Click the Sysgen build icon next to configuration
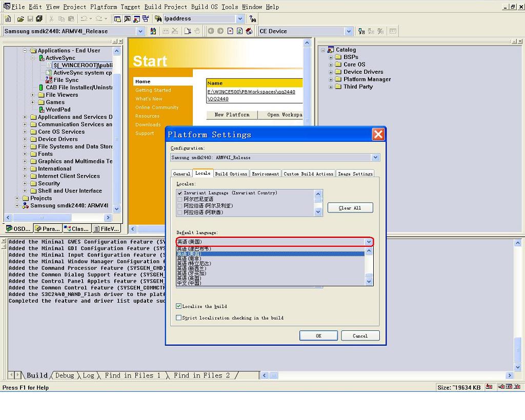The width and height of the screenshot is (525, 420). tap(153, 31)
